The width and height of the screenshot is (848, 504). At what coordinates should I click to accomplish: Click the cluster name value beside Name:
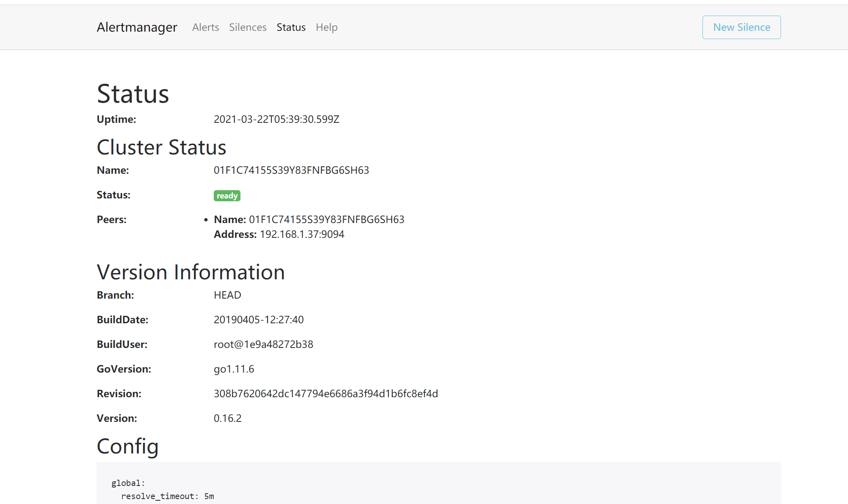[291, 170]
